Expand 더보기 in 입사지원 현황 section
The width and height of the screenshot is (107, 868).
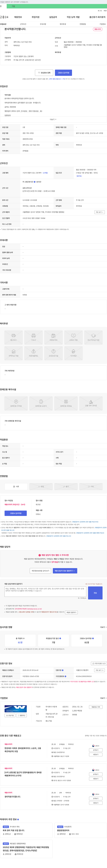tap(103, 627)
